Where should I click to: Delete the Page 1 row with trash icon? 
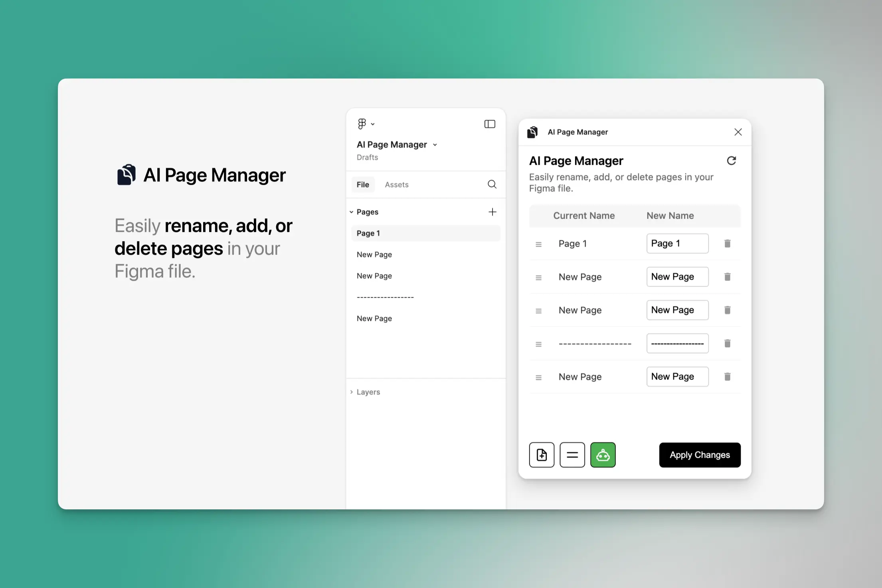click(727, 244)
